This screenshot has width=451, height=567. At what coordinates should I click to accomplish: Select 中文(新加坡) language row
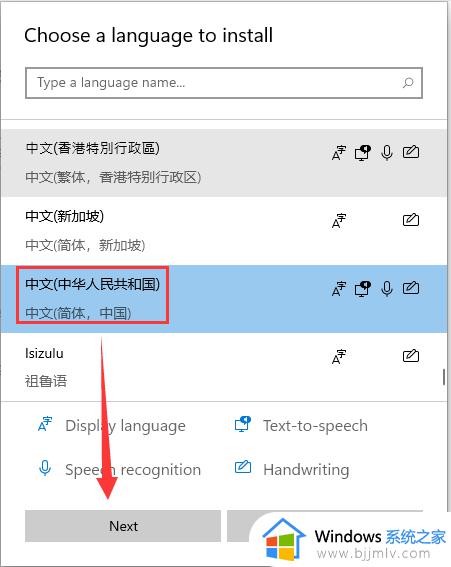click(224, 231)
